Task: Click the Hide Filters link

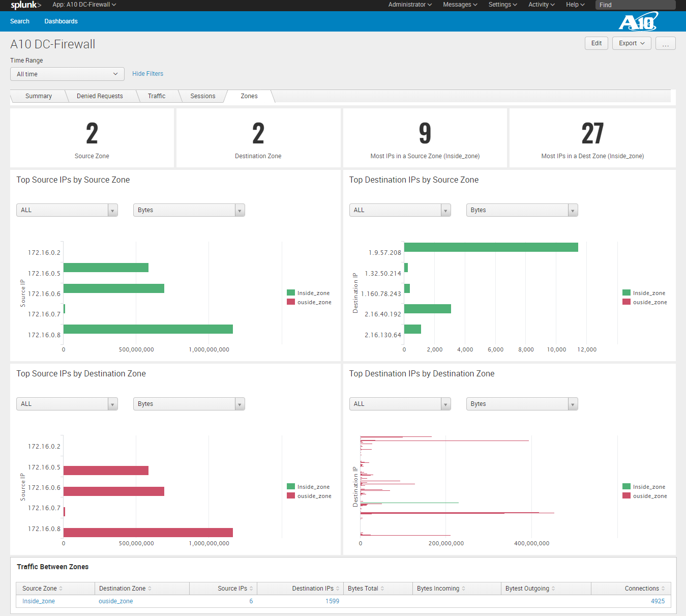Action: point(147,74)
